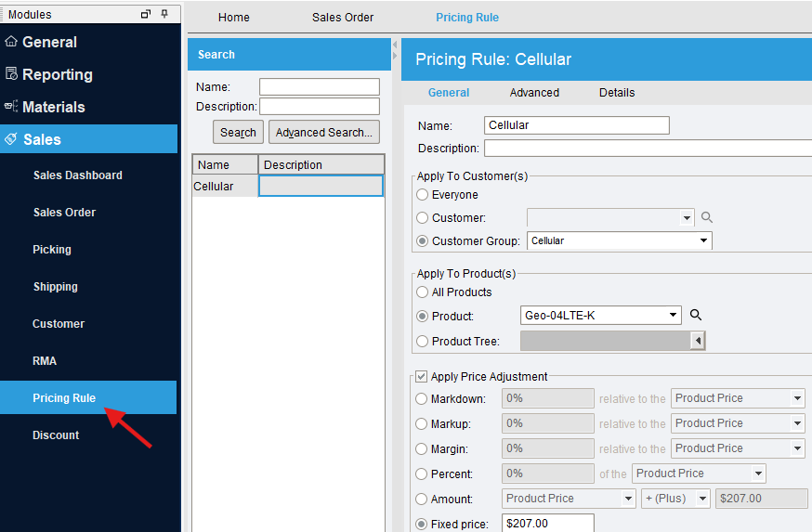Open Margin relative-to Product Price dropdown
Image resolution: width=812 pixels, height=532 pixels.
(x=797, y=448)
